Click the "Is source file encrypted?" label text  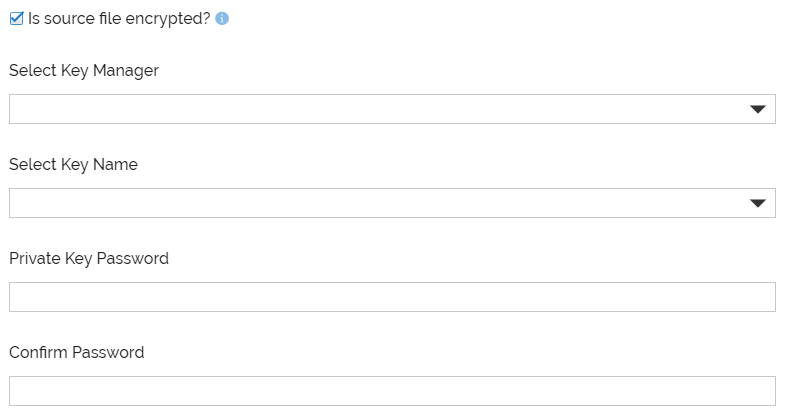(x=119, y=18)
